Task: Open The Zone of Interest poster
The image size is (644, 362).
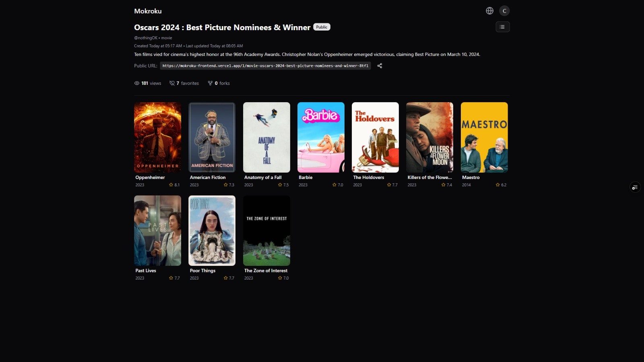Action: pyautogui.click(x=266, y=230)
